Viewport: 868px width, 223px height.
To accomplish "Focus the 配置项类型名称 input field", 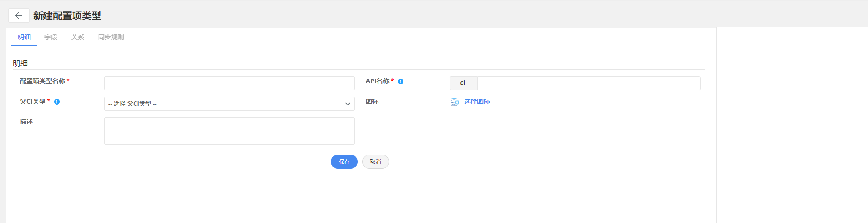I will point(229,83).
